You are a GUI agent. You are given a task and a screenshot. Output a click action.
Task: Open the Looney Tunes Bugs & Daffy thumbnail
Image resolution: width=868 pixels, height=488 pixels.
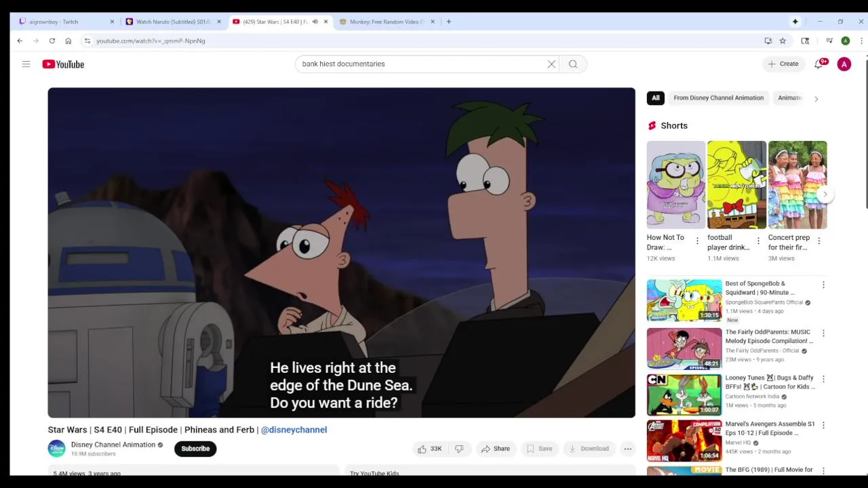684,394
